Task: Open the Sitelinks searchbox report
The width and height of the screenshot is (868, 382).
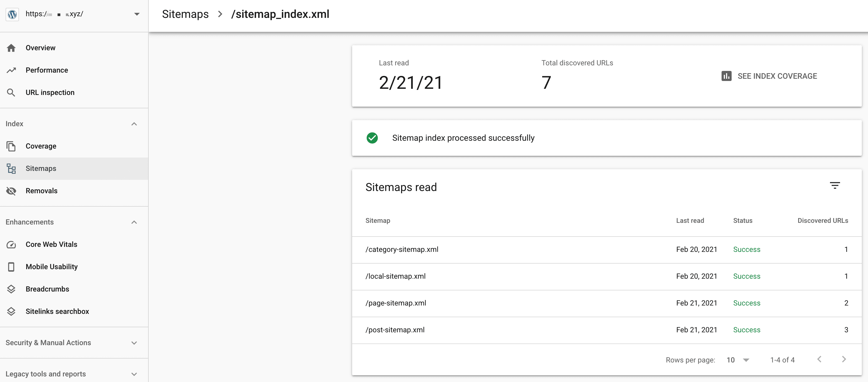Action: point(57,311)
